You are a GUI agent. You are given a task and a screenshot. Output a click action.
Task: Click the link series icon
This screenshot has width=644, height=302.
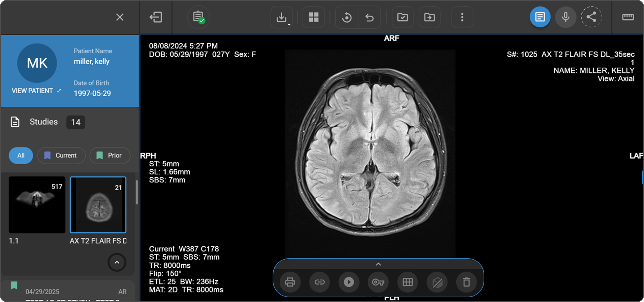319,282
